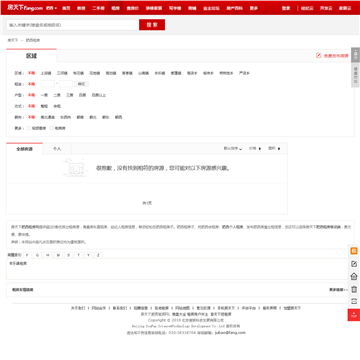The image size is (360, 360).
Task: Click the phone icon in floating sidebar
Action: (354, 301)
